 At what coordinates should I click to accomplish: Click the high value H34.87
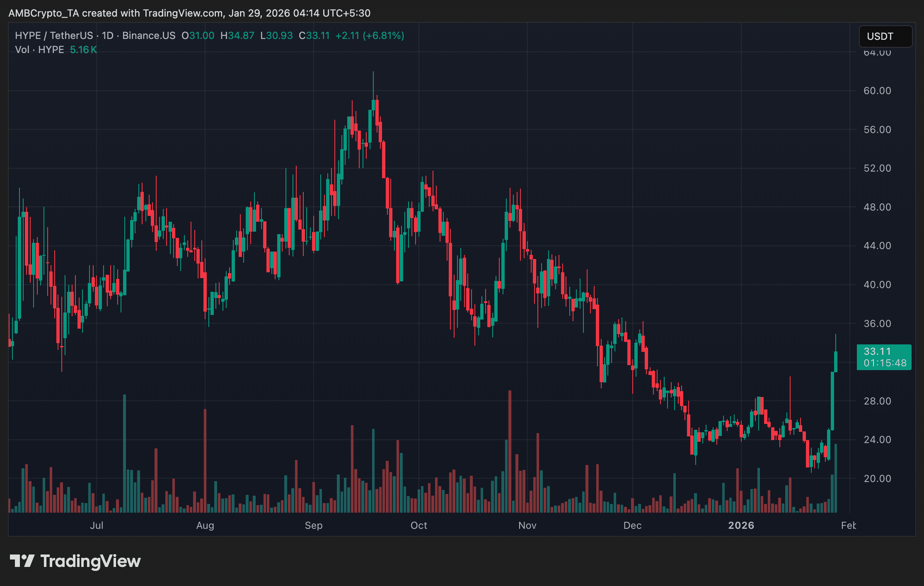coord(237,36)
